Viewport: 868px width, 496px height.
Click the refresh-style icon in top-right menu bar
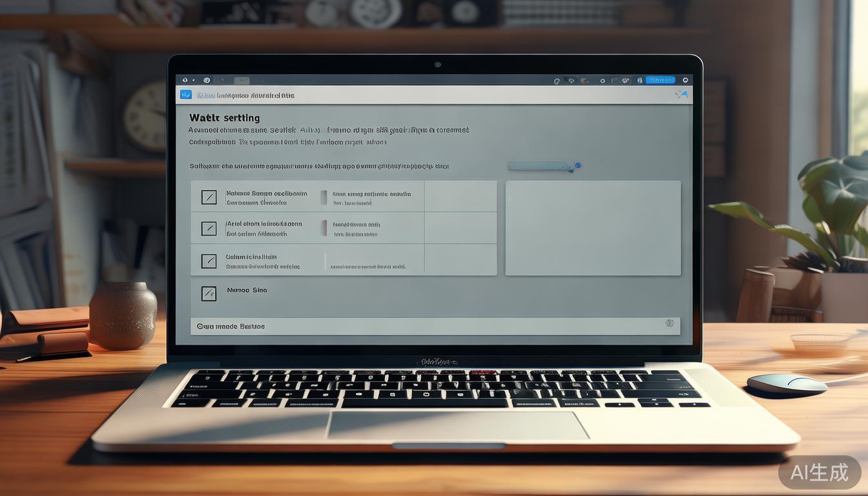[557, 81]
